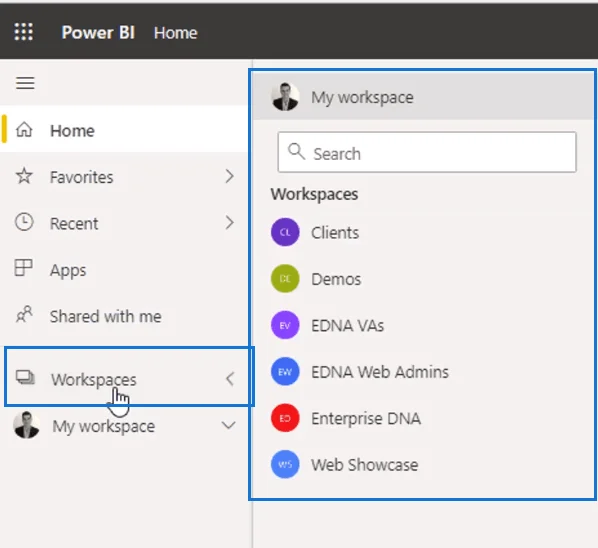Collapse the Workspaces flyout chevron
This screenshot has width=598, height=548.
point(230,379)
